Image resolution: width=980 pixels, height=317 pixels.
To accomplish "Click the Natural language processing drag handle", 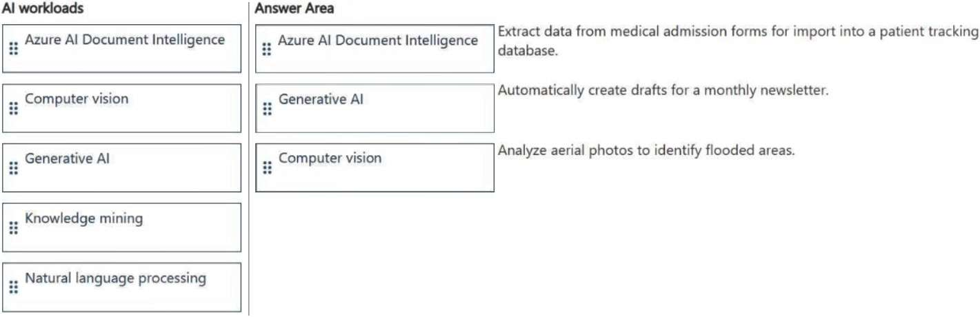I will pyautogui.click(x=13, y=287).
